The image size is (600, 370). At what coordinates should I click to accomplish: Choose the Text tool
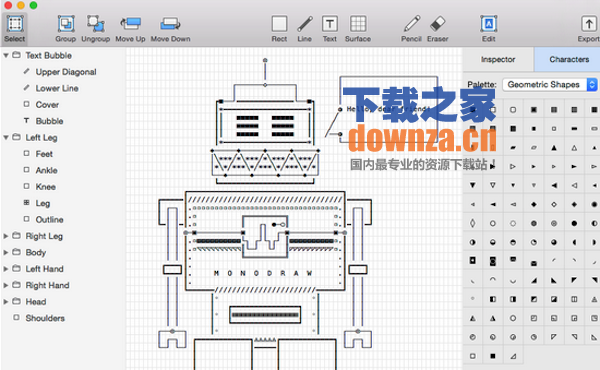[329, 29]
